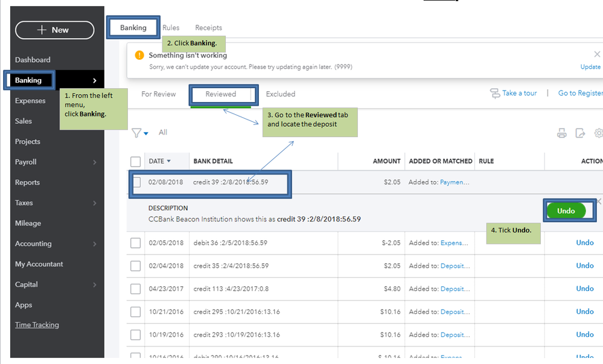Expand the Taxes submenu chevron
This screenshot has width=603, height=364.
[95, 203]
